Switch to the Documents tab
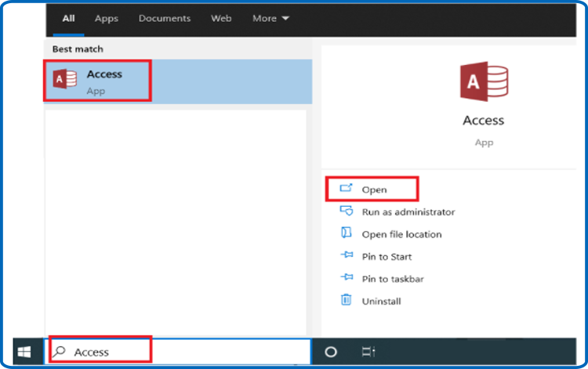The height and width of the screenshot is (369, 588). 165,18
